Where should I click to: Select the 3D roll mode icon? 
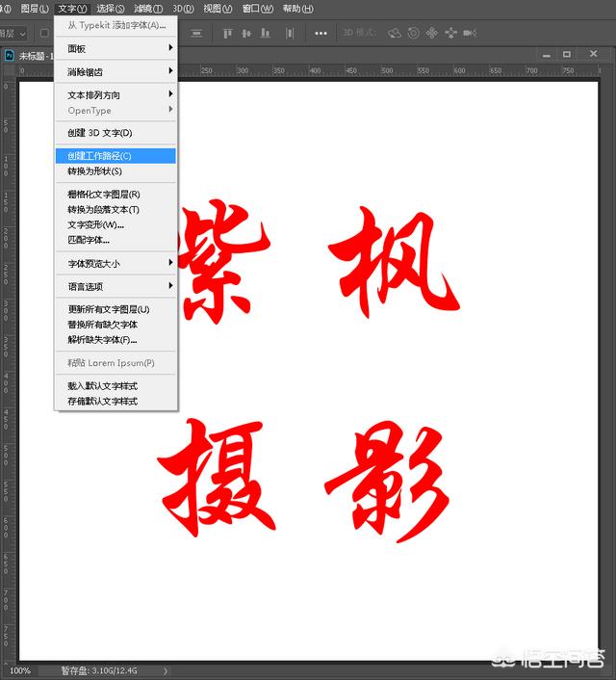(413, 33)
